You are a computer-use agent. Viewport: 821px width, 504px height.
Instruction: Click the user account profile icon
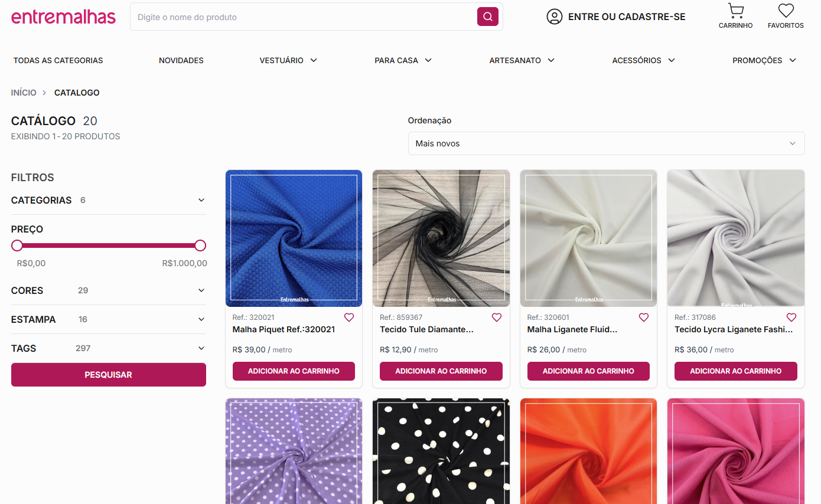(x=554, y=17)
